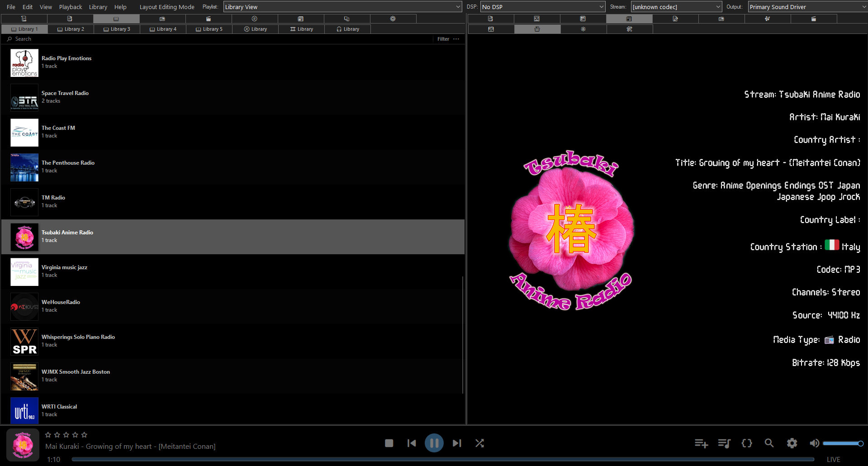This screenshot has width=868, height=466.
Task: Select WRTI Classical station
Action: pos(233,411)
